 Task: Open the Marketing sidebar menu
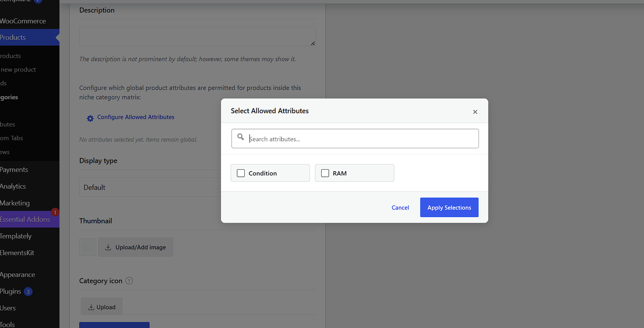tap(15, 203)
